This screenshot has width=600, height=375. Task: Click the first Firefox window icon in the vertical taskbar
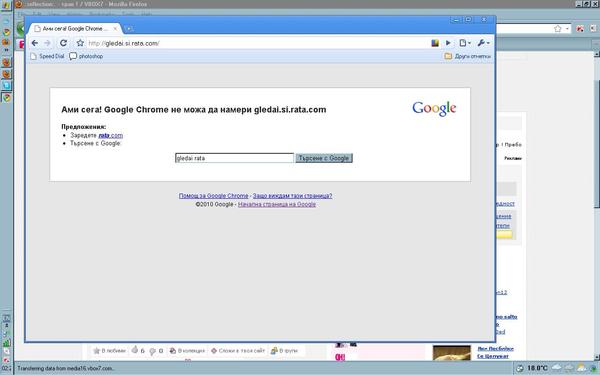(x=7, y=62)
